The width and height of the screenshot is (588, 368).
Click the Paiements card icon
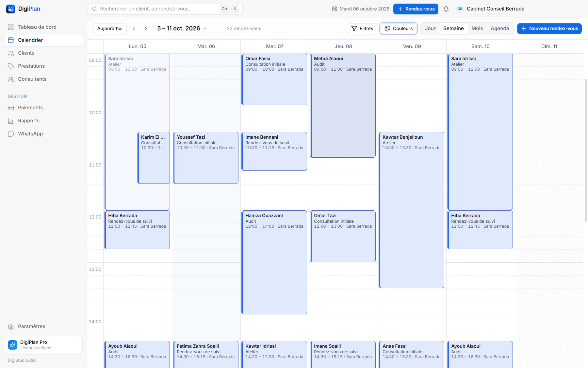11,108
